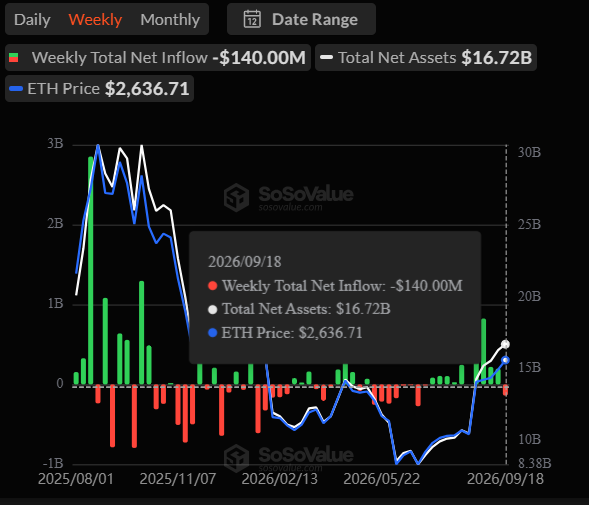Click the -$140.00M value in the legend
This screenshot has height=505, width=589.
tap(259, 58)
